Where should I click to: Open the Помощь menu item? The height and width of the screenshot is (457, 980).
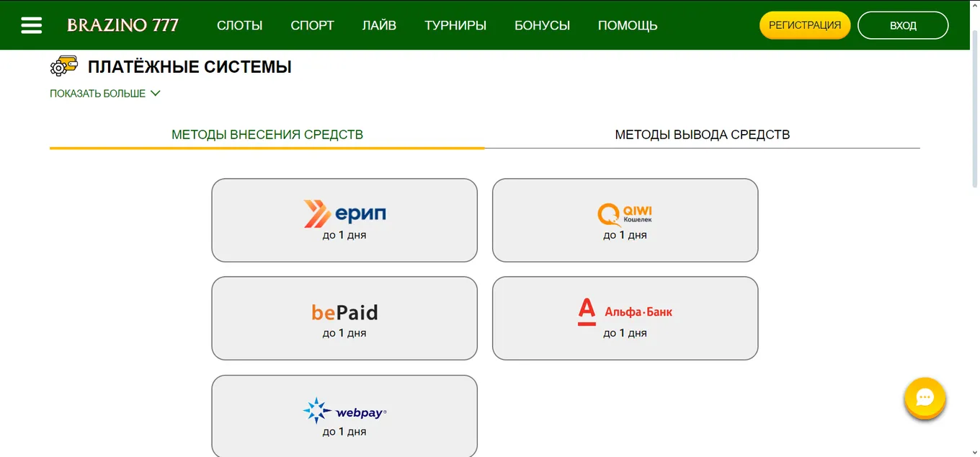[x=628, y=25]
